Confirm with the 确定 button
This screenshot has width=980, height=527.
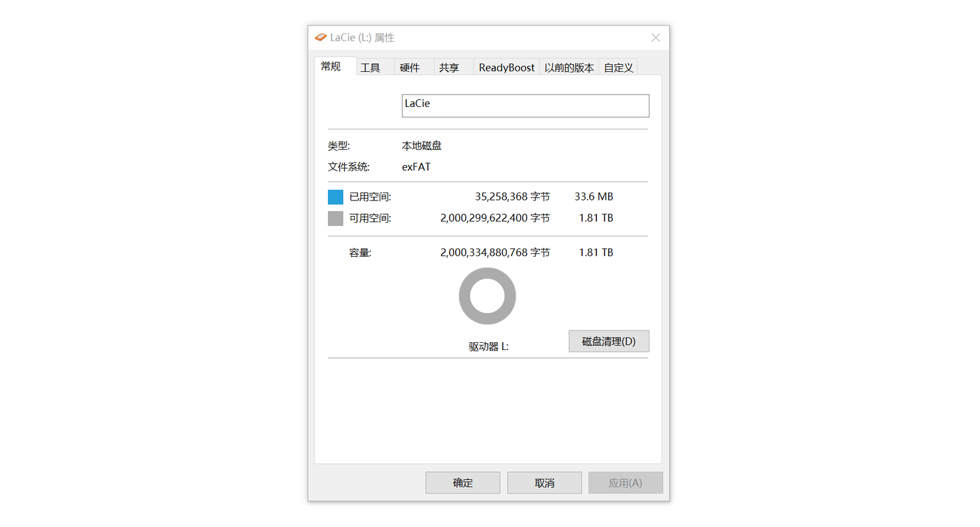pos(463,483)
